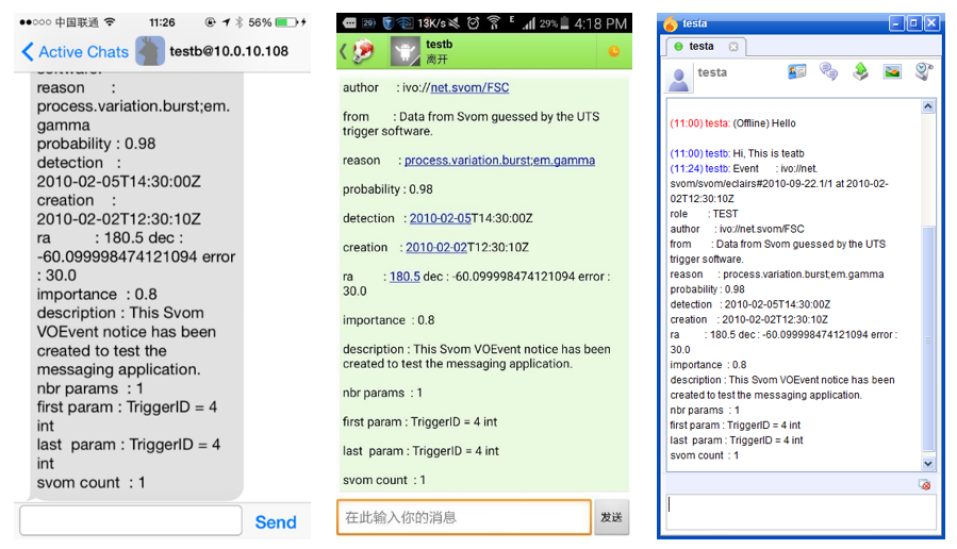Tap the Android back chevron arrow
The width and height of the screenshot is (957, 549).
click(x=343, y=52)
